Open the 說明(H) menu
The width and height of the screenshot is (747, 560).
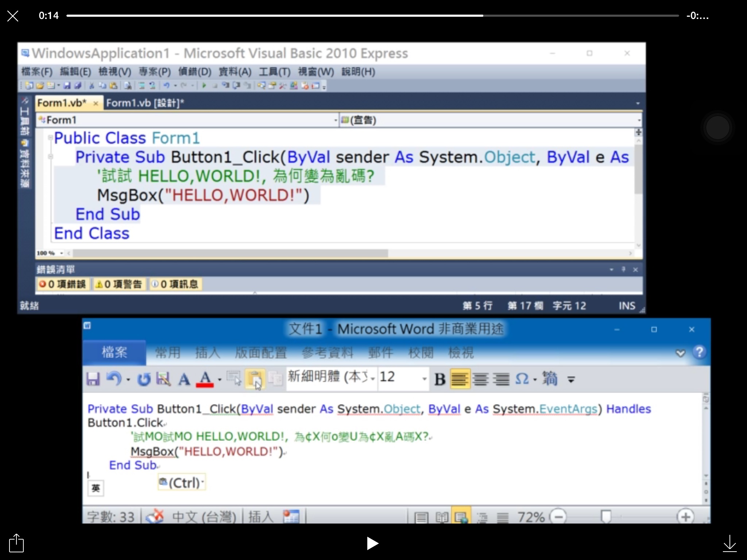(358, 72)
